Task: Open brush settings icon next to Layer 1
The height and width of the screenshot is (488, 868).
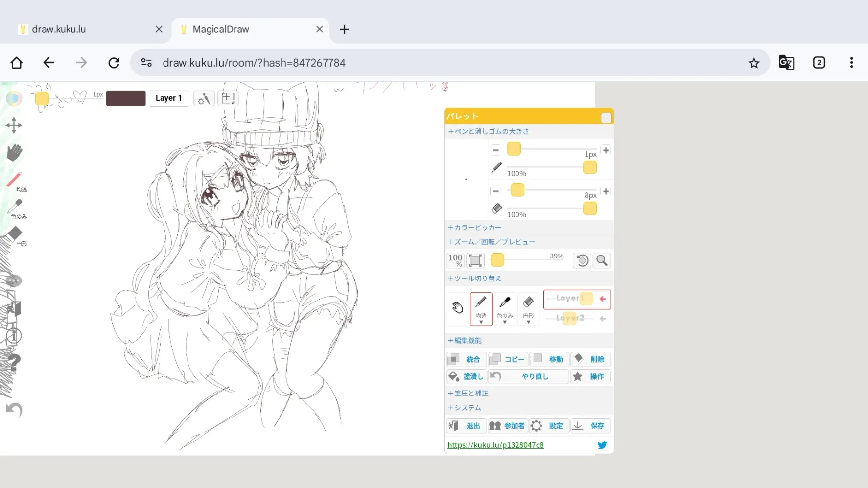Action: (204, 98)
